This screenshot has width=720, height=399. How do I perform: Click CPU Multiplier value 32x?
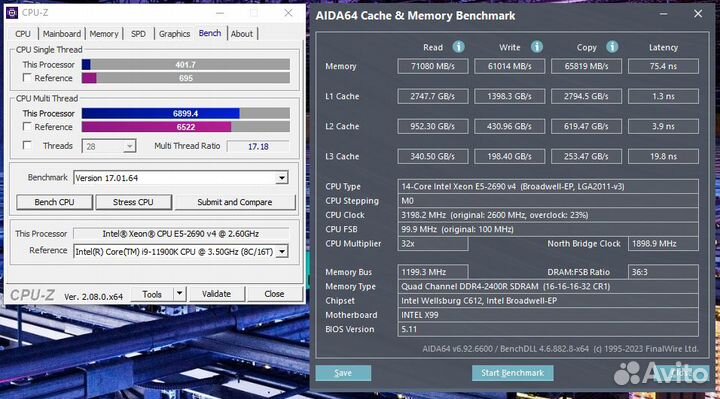pos(433,243)
